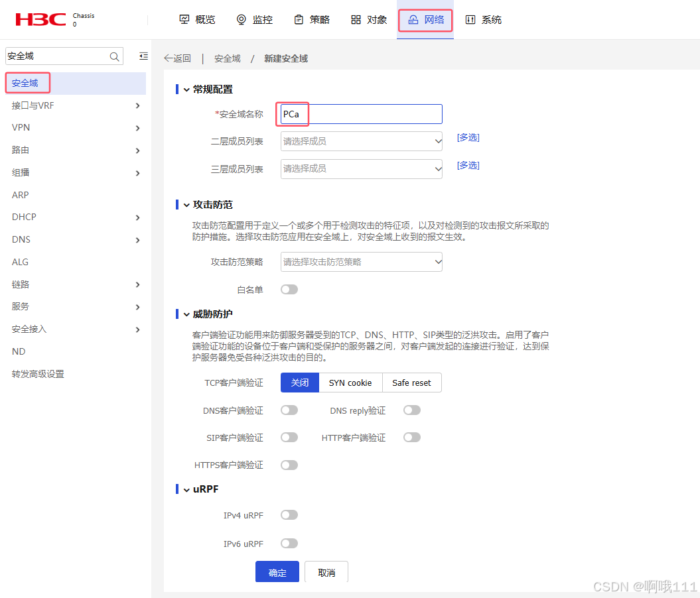Open the 系统 (System) section icon
This screenshot has width=700, height=598.
(471, 19)
